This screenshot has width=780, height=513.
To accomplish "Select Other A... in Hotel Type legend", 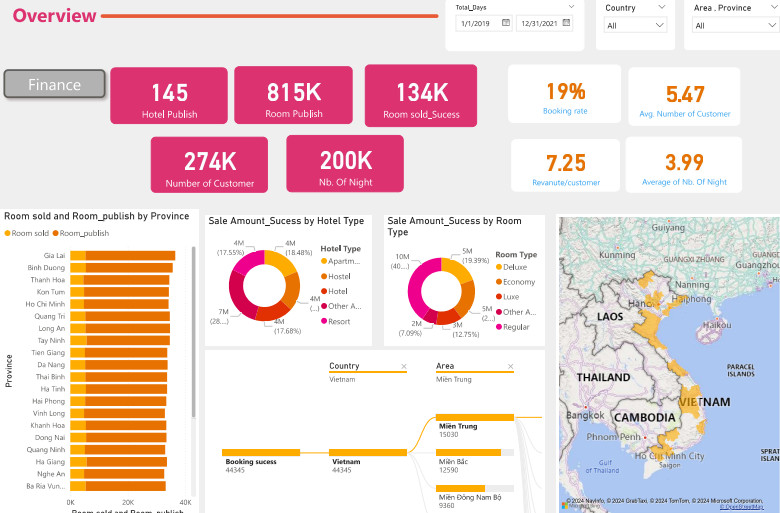I will click(341, 306).
